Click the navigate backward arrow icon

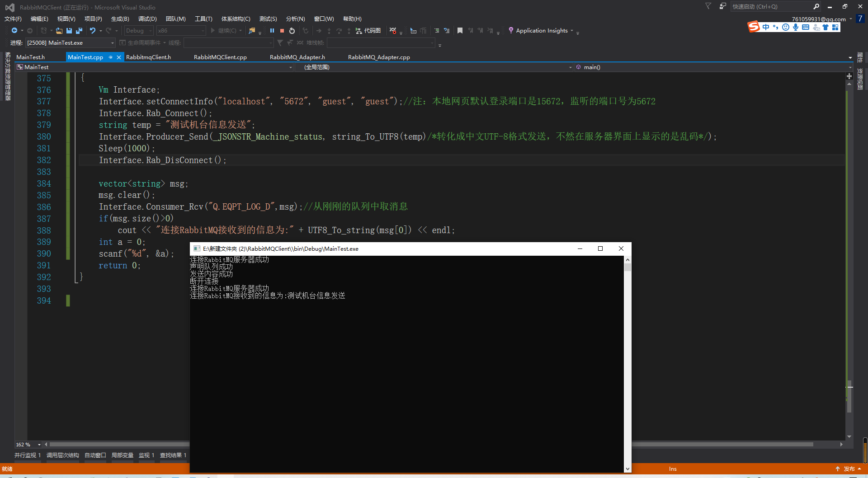(x=14, y=31)
